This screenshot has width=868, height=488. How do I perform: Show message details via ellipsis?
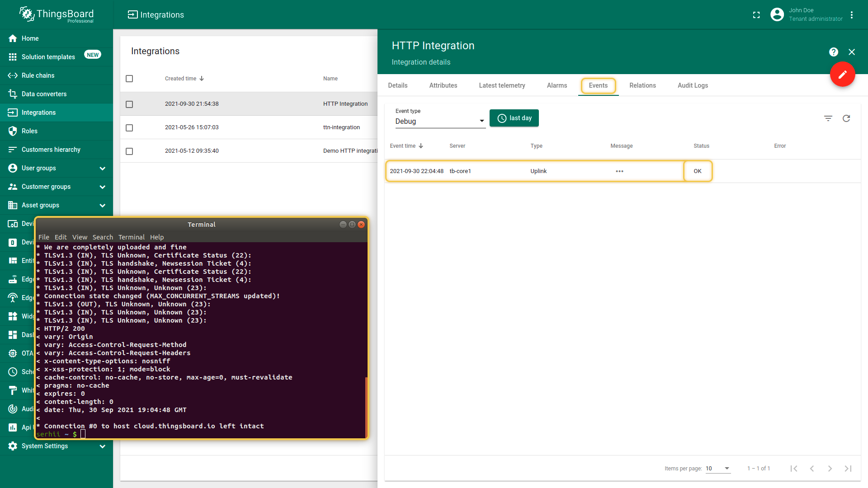pyautogui.click(x=619, y=171)
